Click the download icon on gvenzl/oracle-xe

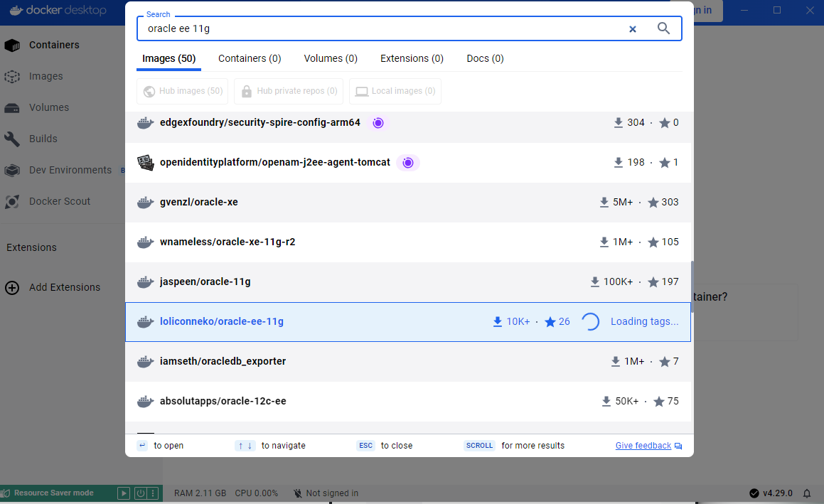pyautogui.click(x=604, y=203)
